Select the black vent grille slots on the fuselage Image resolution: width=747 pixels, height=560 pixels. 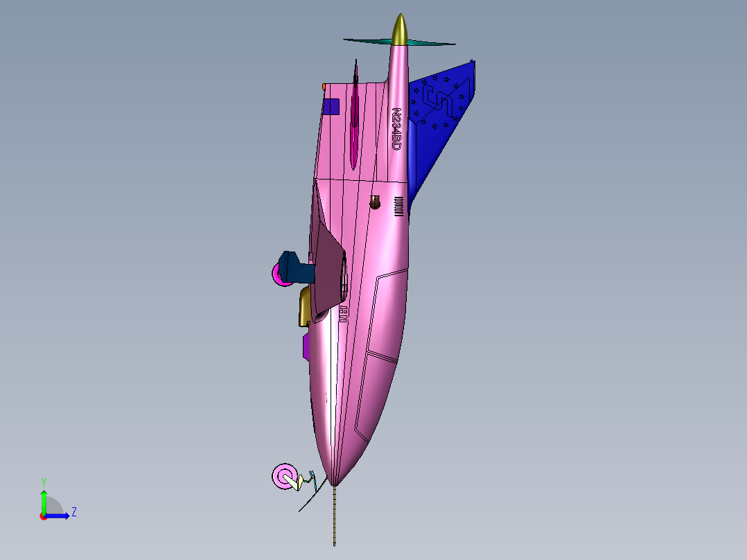[398, 206]
